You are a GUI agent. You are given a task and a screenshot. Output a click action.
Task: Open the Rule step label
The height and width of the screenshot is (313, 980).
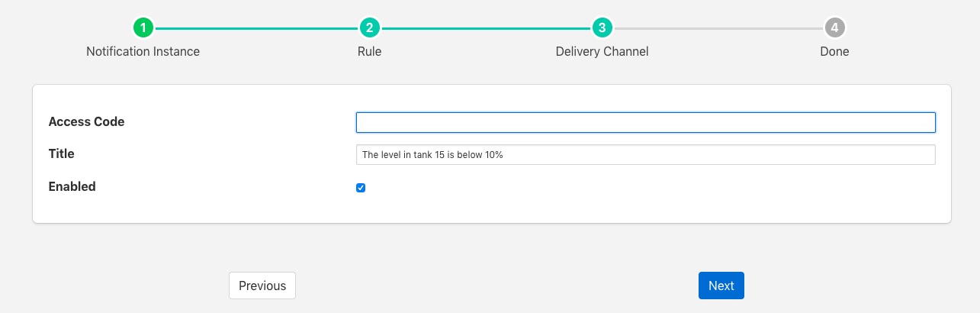point(369,52)
